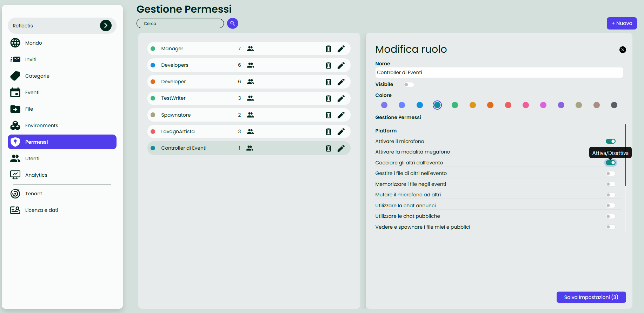Toggle the Visibile switch
The image size is (644, 313).
click(x=409, y=85)
